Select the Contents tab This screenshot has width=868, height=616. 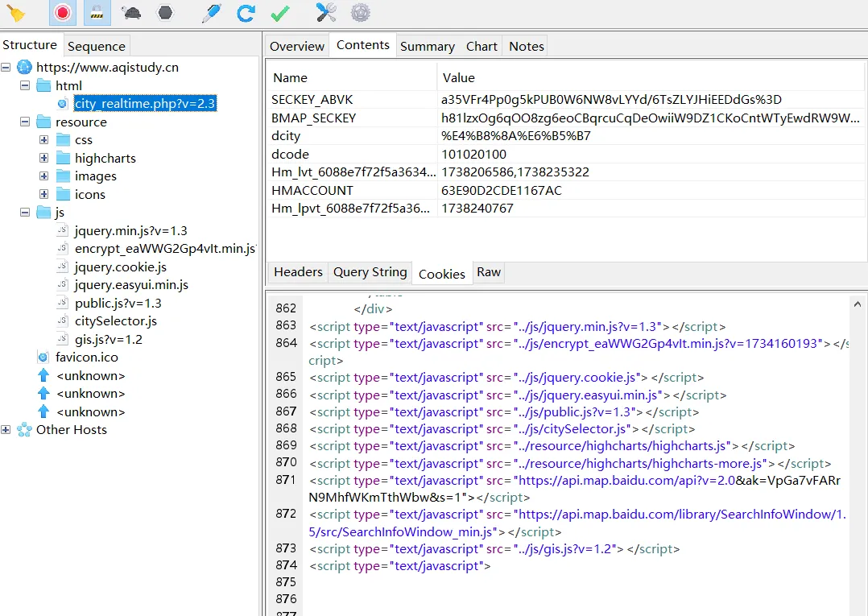(x=362, y=45)
